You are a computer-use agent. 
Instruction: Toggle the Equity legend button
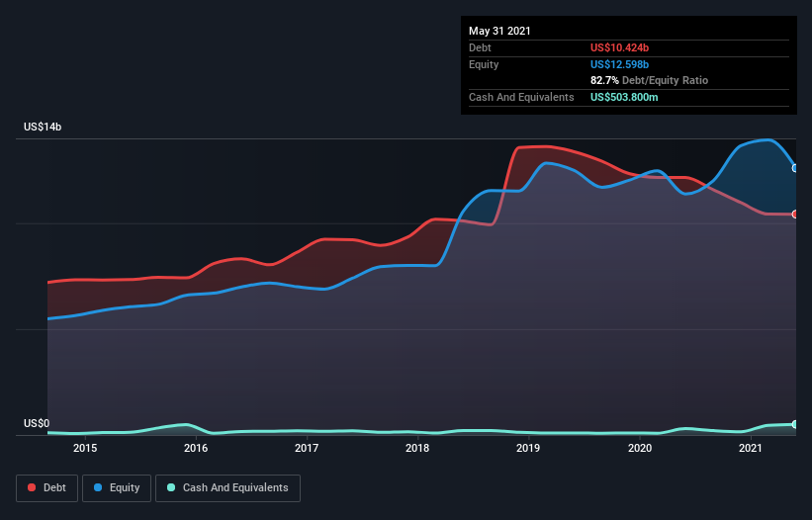(x=117, y=488)
